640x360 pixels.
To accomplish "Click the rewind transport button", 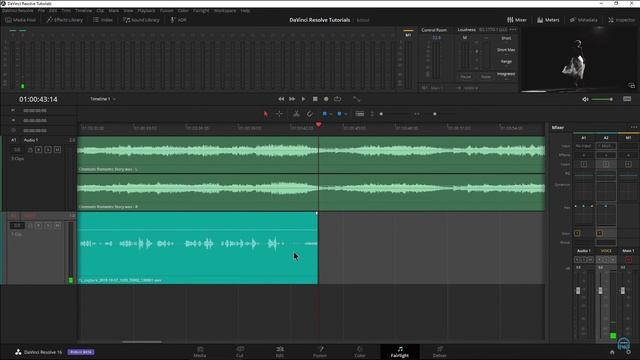I will coord(281,99).
